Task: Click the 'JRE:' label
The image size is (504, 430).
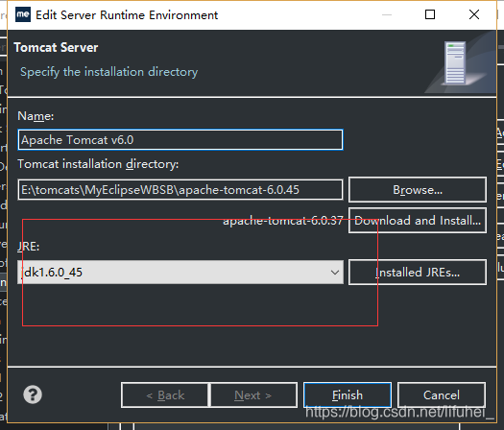Action: click(28, 247)
